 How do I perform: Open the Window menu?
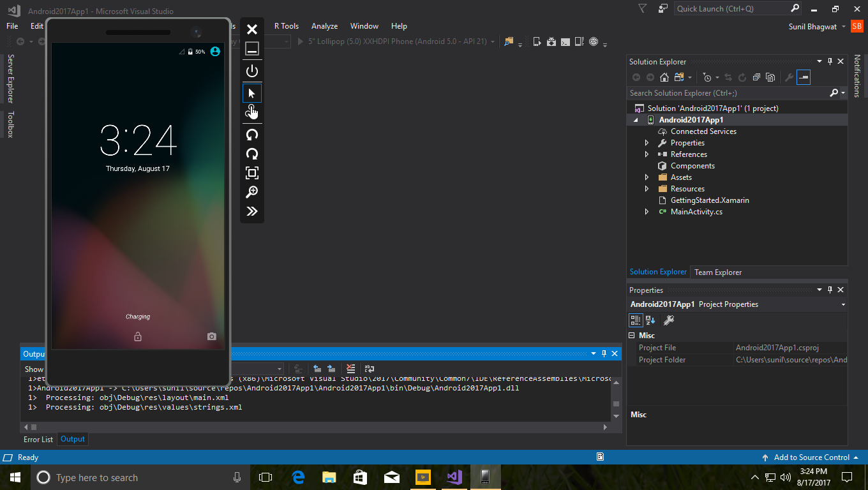pyautogui.click(x=364, y=26)
